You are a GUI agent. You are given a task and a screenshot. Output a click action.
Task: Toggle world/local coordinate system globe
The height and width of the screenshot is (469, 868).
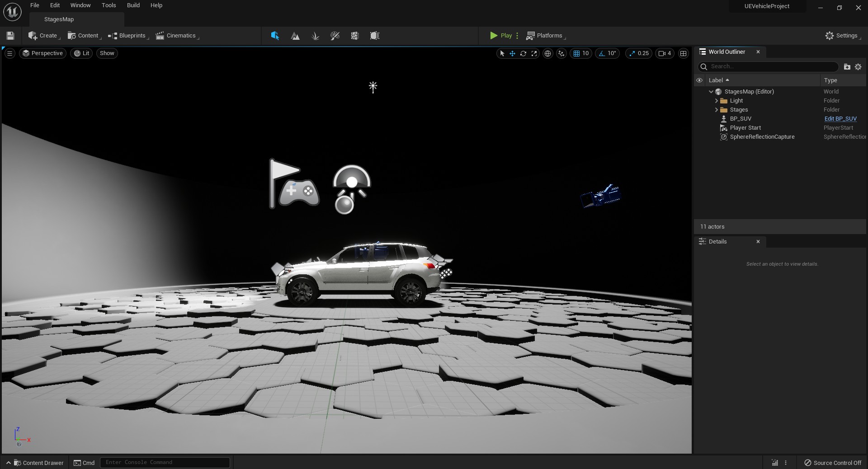coord(548,53)
